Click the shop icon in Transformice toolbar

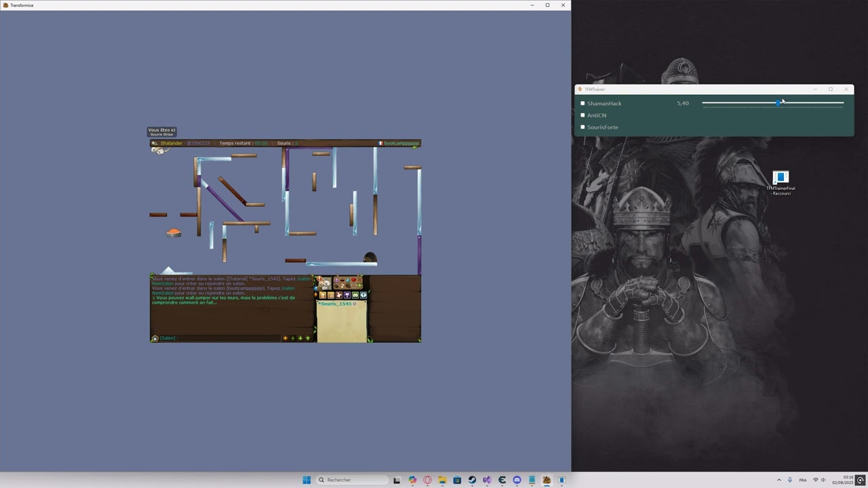[x=323, y=295]
